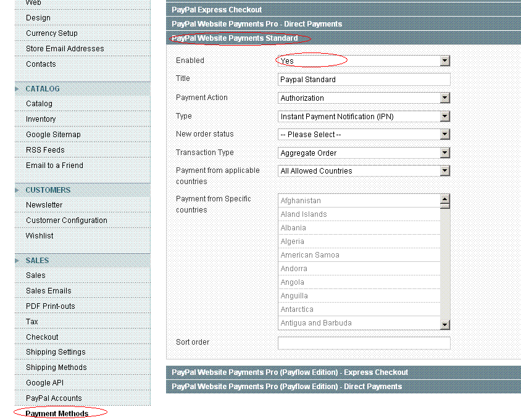The height and width of the screenshot is (420, 521).
Task: Open the Transaction Type dropdown
Action: [x=364, y=153]
